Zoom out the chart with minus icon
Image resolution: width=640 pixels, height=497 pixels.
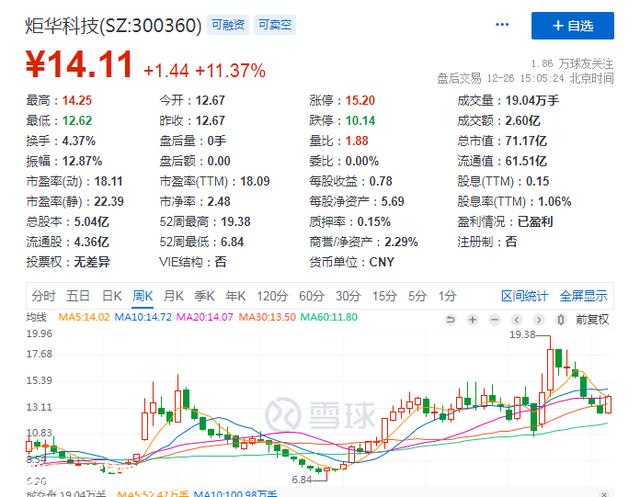click(495, 320)
